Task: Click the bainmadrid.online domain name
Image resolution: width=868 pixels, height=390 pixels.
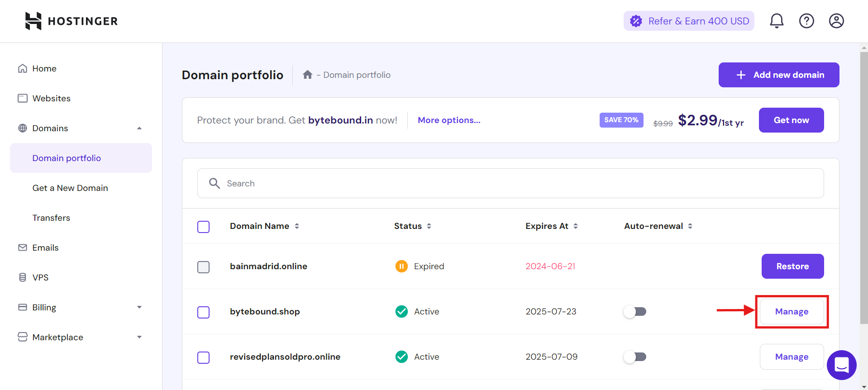Action: click(268, 266)
